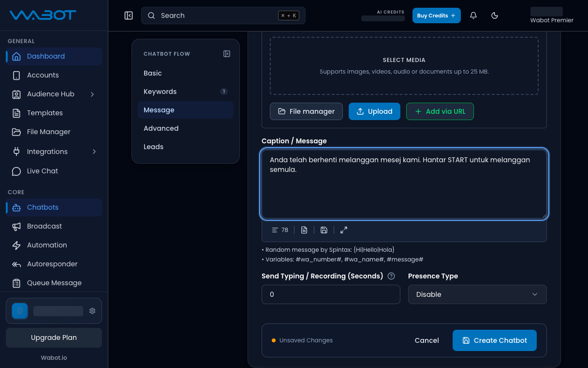Image resolution: width=588 pixels, height=368 pixels.
Task: Click the Wabot logo
Action: click(43, 15)
